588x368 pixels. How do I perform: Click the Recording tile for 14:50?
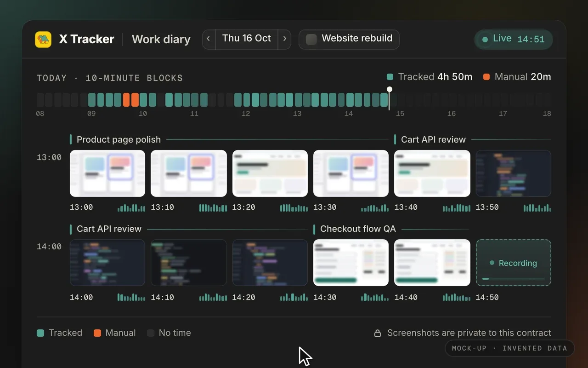pos(514,263)
